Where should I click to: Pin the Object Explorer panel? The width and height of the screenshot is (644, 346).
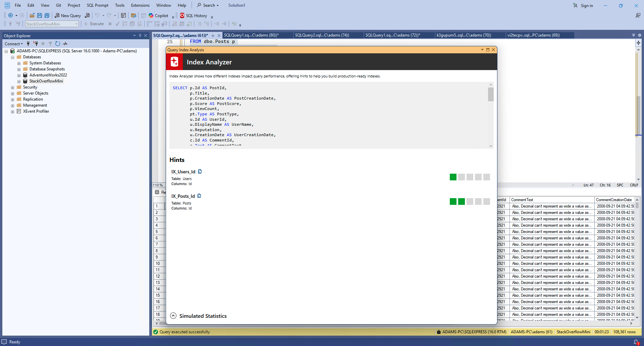(140, 36)
